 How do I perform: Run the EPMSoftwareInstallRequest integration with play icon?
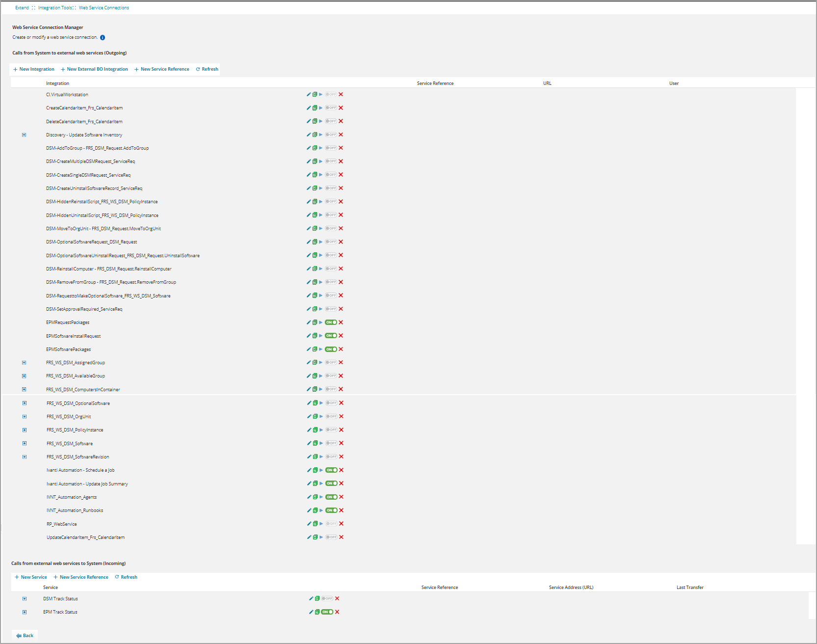coord(321,336)
